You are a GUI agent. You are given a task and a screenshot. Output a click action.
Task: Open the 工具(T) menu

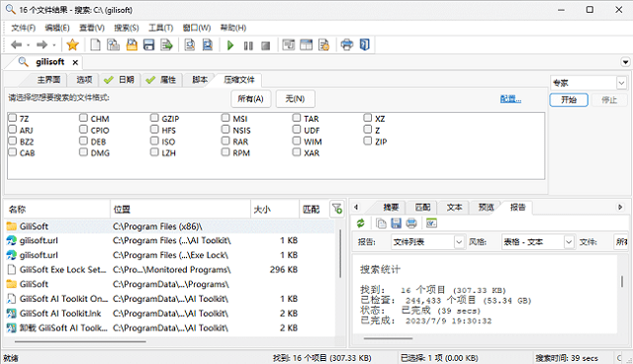160,28
